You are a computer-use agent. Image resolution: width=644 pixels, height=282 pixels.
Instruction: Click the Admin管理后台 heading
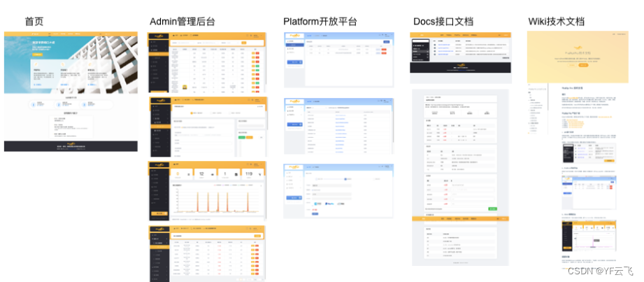[x=182, y=22]
